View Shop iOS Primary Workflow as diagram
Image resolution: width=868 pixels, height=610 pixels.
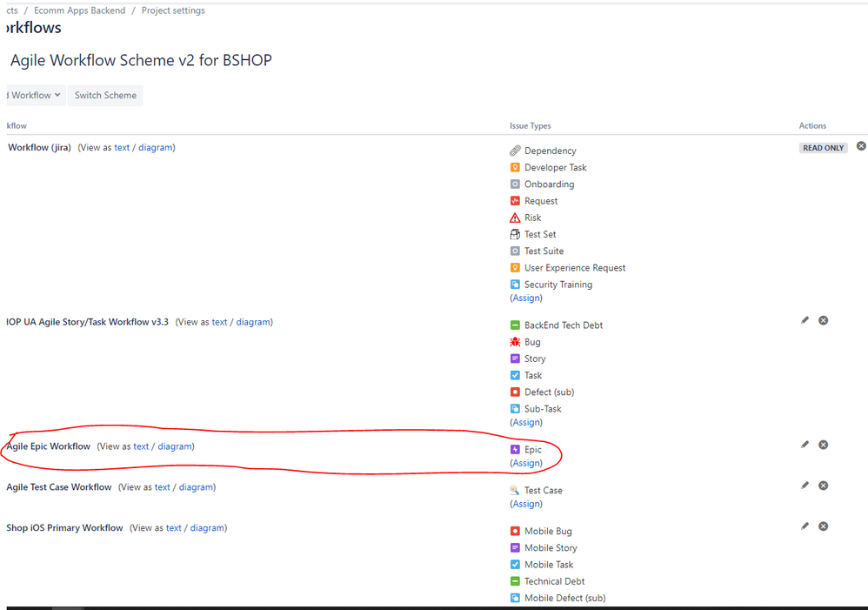coord(208,528)
